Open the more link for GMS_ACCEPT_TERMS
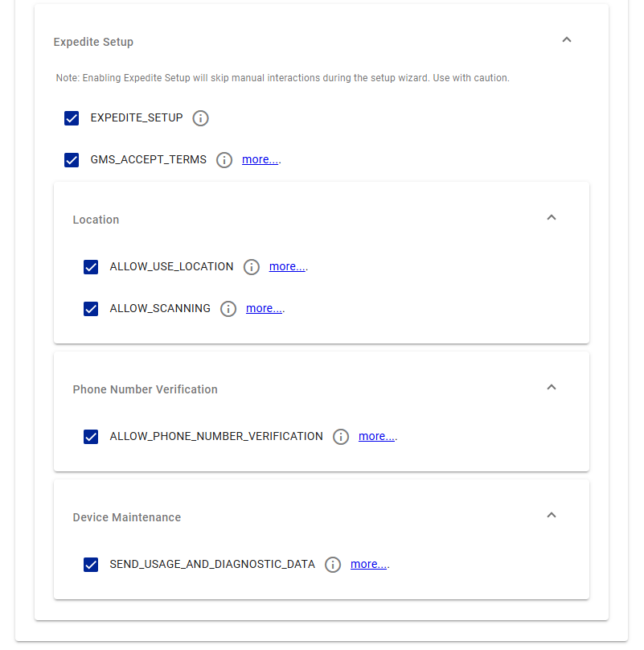The width and height of the screenshot is (644, 650). pyautogui.click(x=260, y=159)
